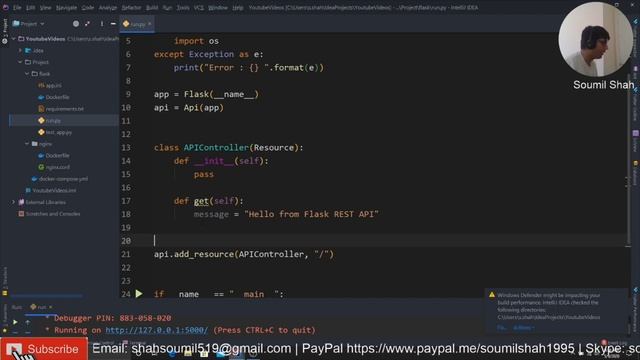Click the up arrow in Run panel toolbar
640x360 pixels.
tap(27, 322)
